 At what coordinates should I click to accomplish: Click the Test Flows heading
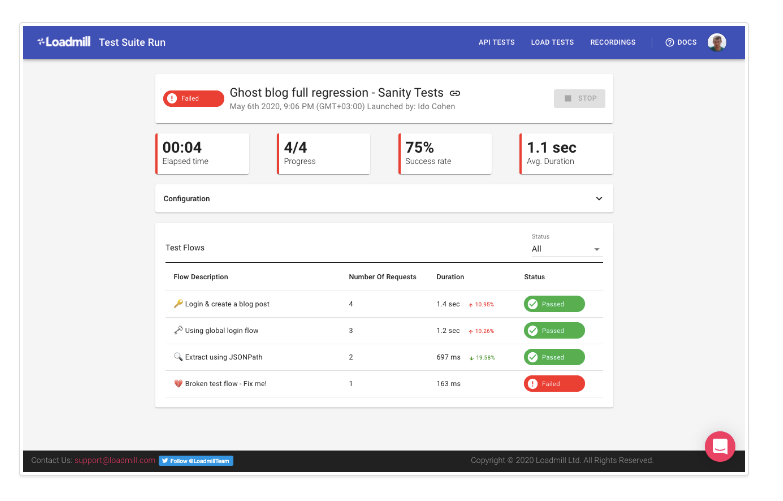tap(185, 248)
